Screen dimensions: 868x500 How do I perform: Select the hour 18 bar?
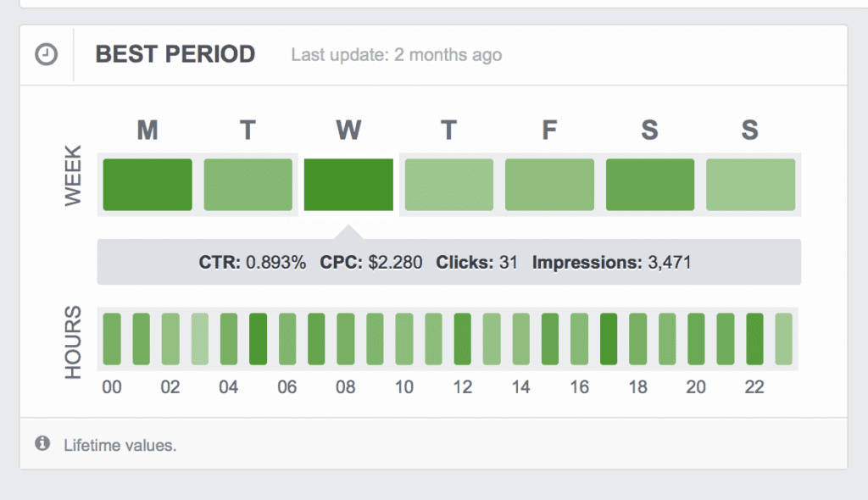click(637, 339)
